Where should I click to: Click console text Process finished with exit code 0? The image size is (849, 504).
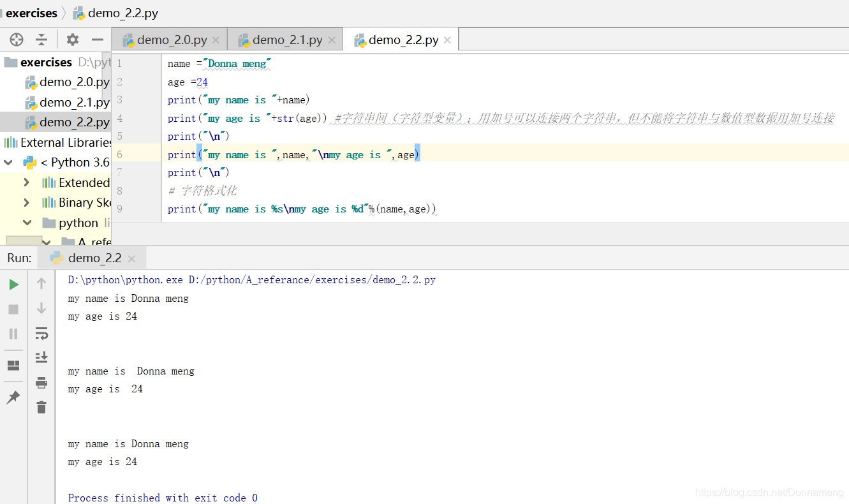163,498
